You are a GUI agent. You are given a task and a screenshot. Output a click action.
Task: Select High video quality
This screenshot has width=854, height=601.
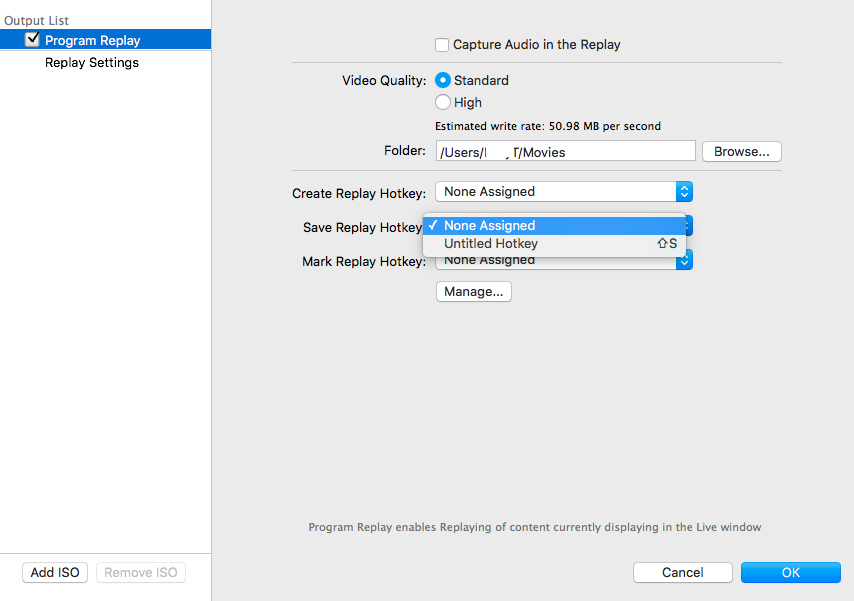[x=443, y=102]
